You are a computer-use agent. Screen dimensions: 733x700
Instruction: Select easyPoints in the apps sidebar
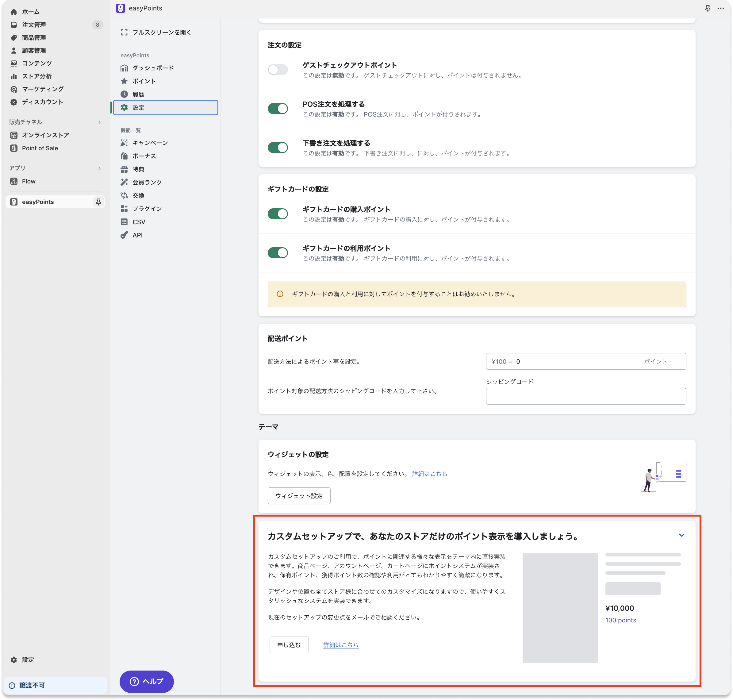click(55, 202)
